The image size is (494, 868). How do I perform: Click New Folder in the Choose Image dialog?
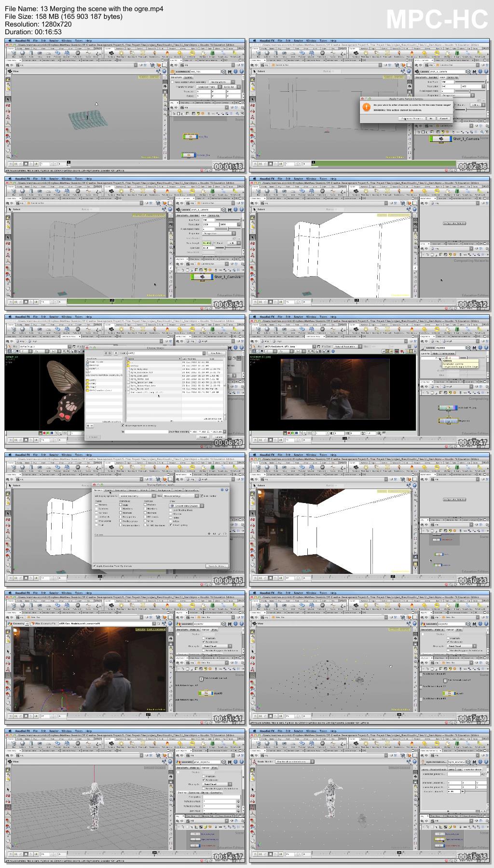point(217,353)
